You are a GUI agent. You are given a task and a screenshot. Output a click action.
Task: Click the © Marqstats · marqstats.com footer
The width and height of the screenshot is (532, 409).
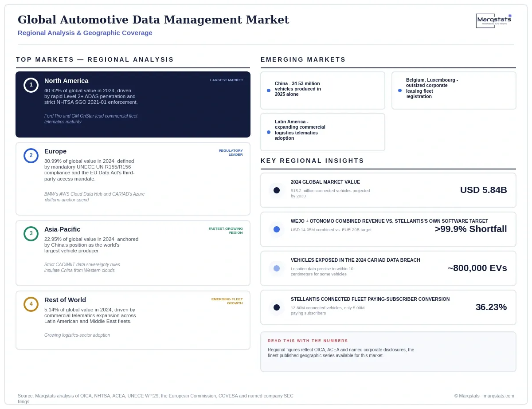[x=484, y=396]
